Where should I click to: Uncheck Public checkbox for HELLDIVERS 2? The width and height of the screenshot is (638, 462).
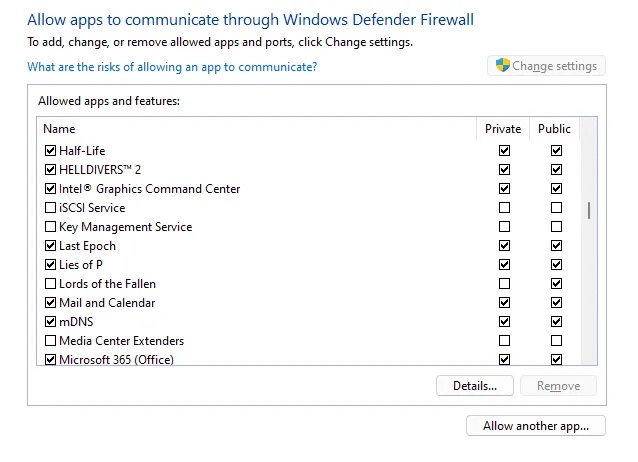pyautogui.click(x=556, y=170)
